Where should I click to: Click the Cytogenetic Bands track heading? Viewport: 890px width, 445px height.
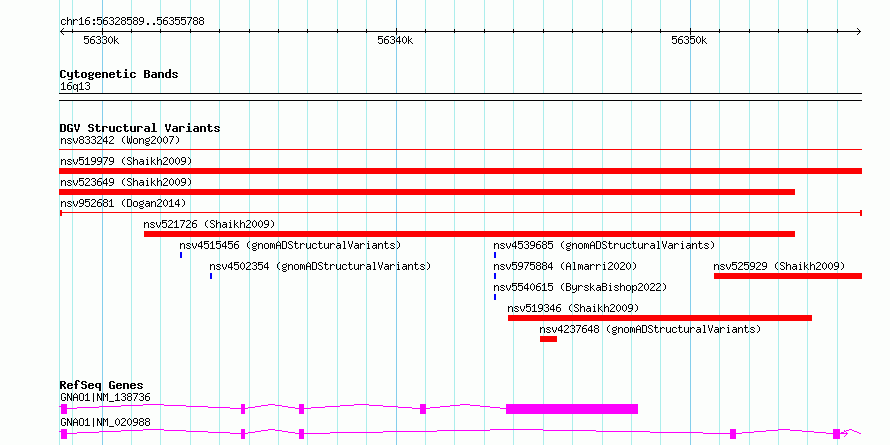[x=119, y=74]
